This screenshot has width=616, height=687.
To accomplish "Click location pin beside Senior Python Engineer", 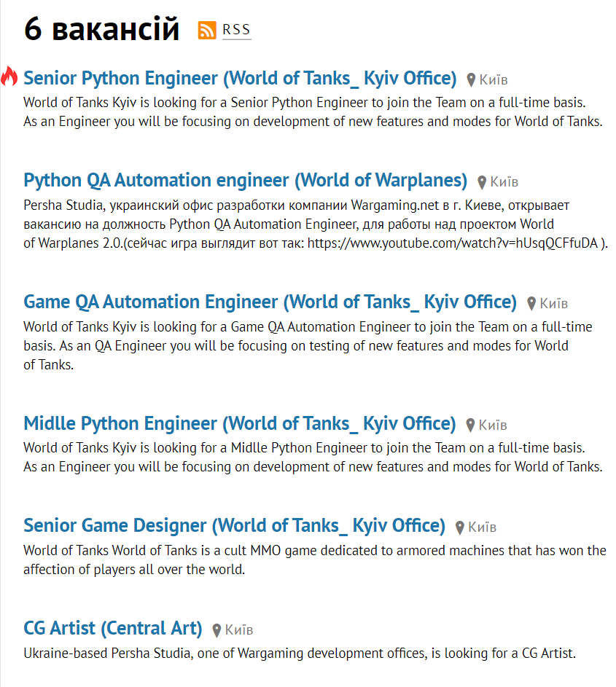I will 472,79.
